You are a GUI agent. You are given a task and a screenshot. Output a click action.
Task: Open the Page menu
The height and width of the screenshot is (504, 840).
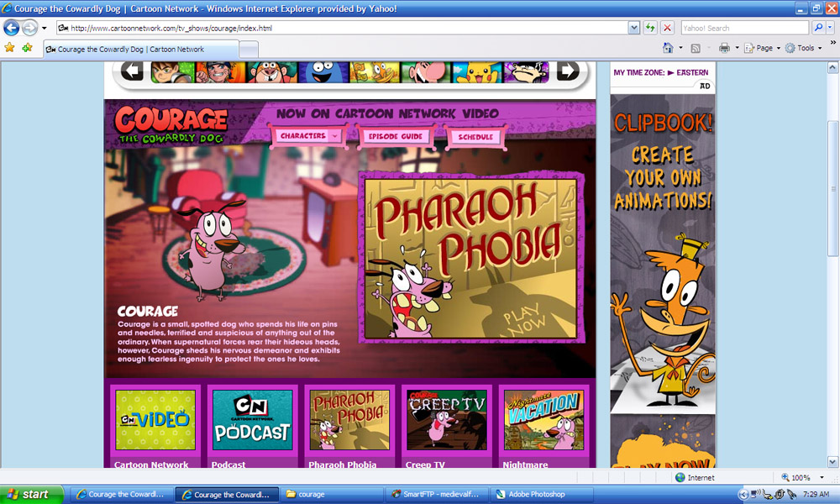(x=762, y=48)
